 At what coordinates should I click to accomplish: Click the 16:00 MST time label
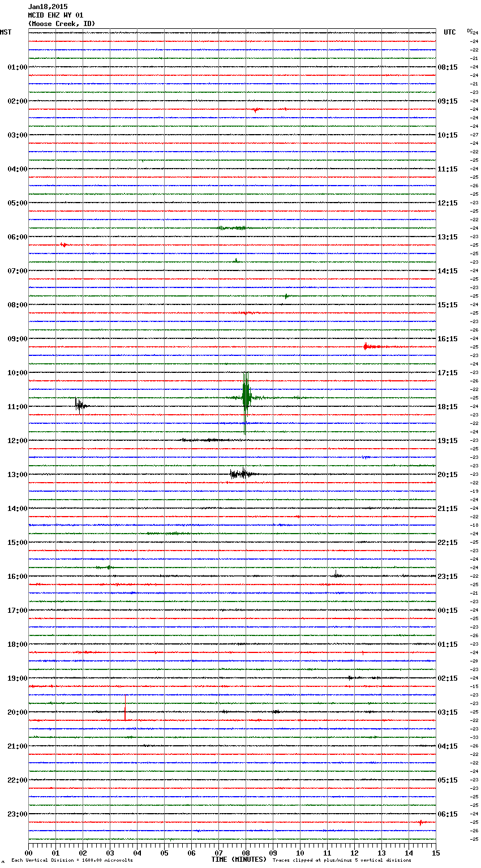(17, 577)
